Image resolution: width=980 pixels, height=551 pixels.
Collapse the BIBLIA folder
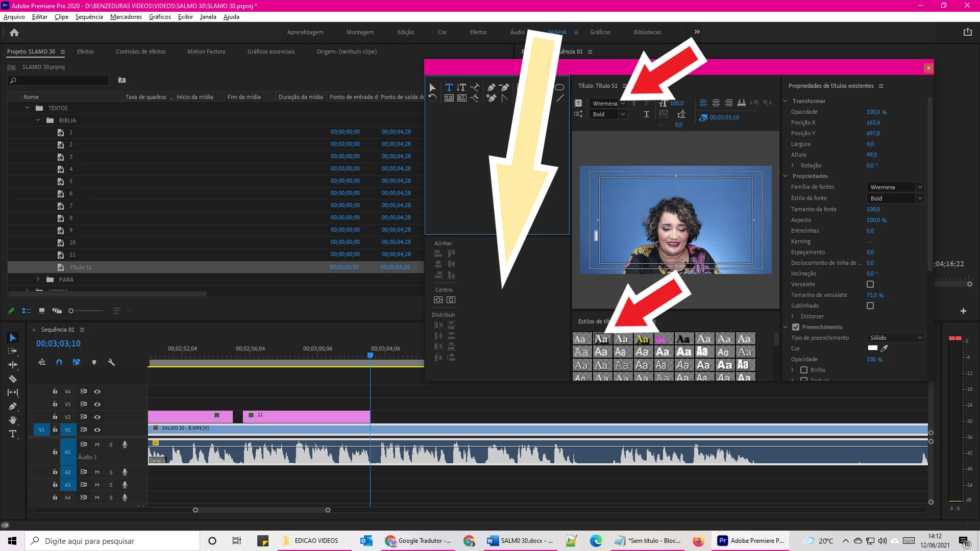(38, 120)
